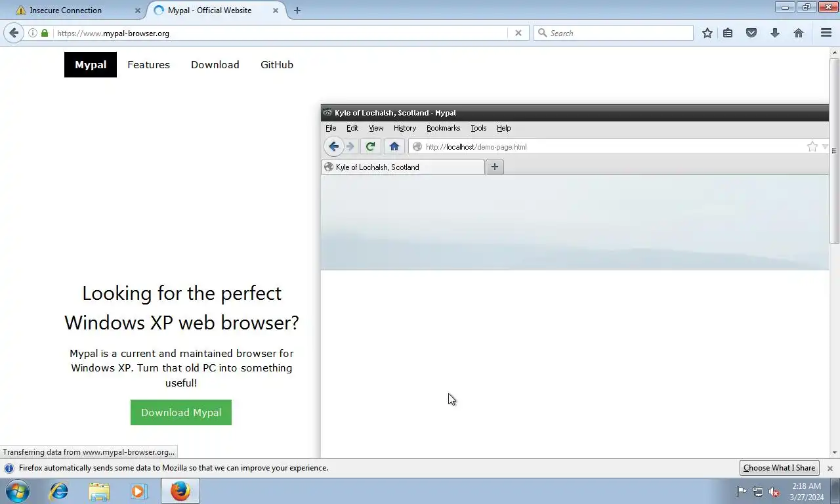Click the green padlock in the address bar
This screenshot has height=504, width=840.
(x=45, y=33)
